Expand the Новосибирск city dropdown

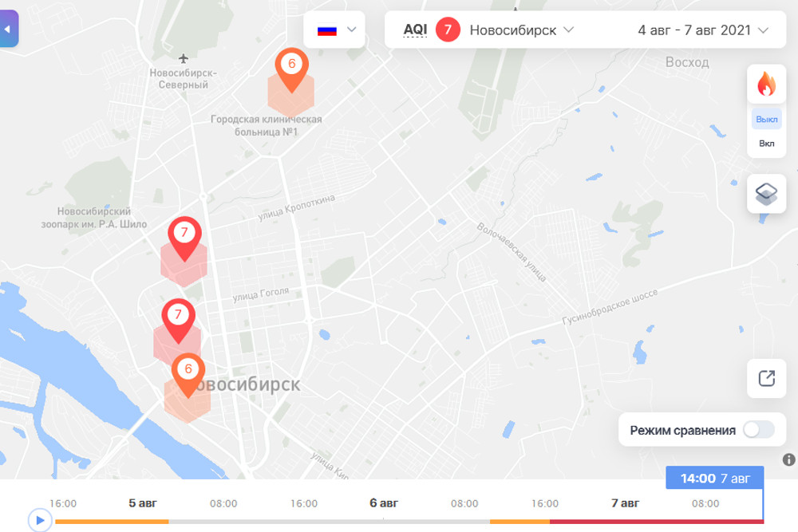coord(521,30)
